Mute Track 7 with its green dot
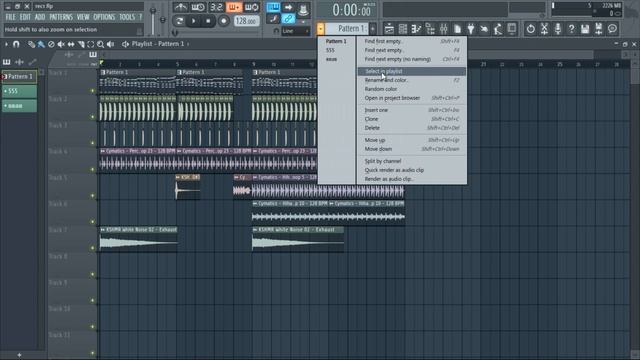Screen dimensions: 640x360 click(93, 248)
